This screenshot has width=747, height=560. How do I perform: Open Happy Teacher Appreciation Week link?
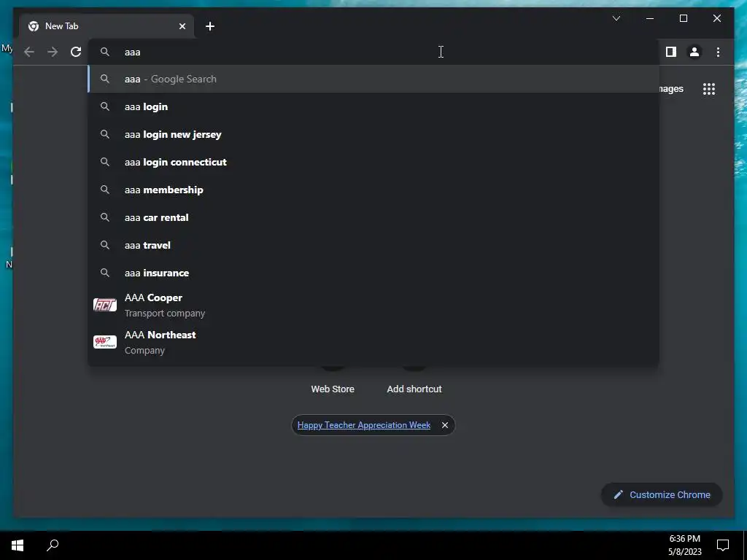(364, 425)
